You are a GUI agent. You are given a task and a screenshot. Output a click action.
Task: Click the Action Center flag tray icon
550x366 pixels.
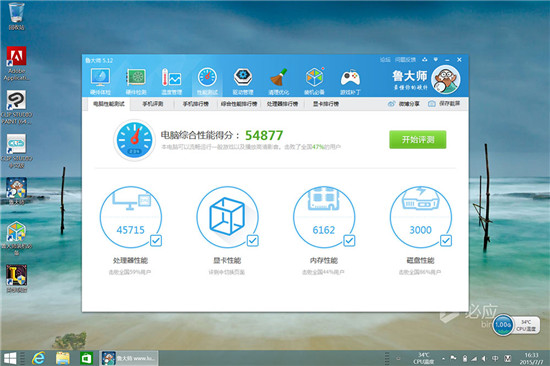pyautogui.click(x=454, y=358)
